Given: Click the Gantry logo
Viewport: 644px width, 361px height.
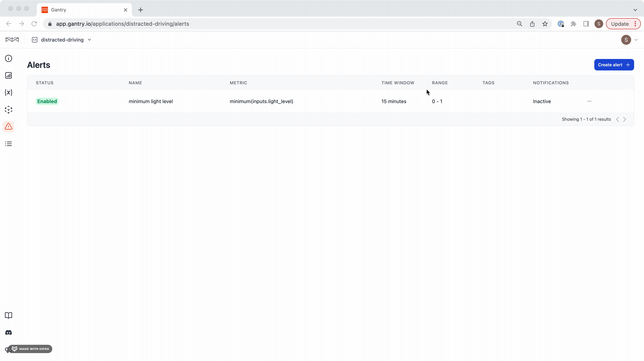Looking at the screenshot, I should (12, 40).
